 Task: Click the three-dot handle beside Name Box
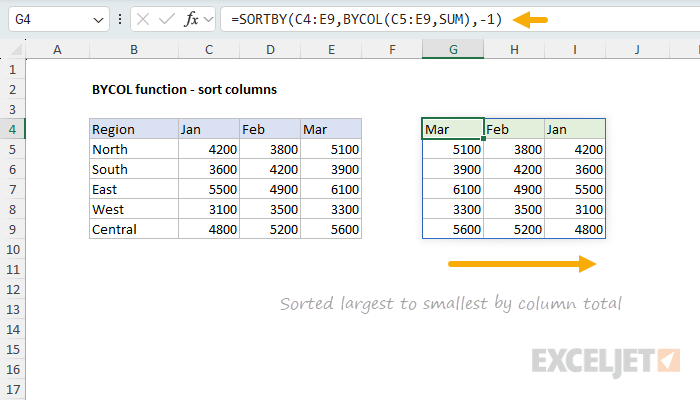pos(120,19)
